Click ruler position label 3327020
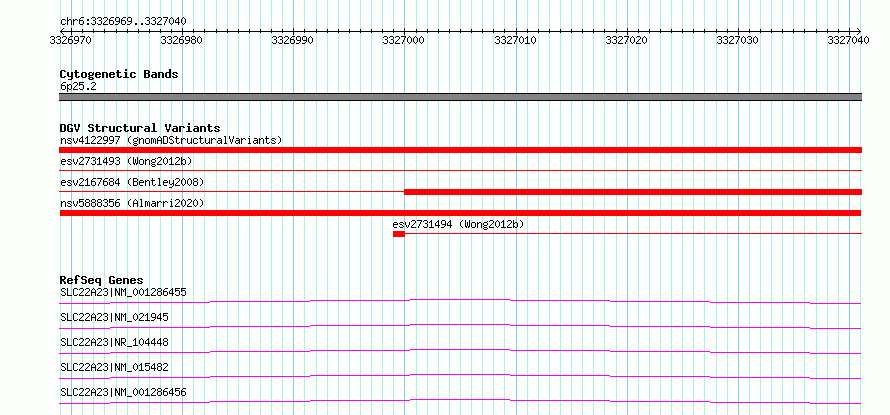890x415 pixels. point(626,41)
